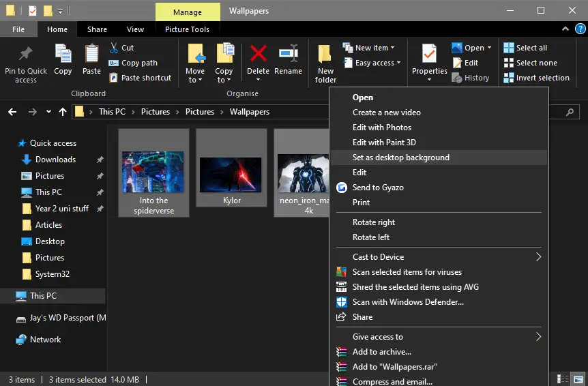
Task: Open the Move to dropdown
Action: 195,75
